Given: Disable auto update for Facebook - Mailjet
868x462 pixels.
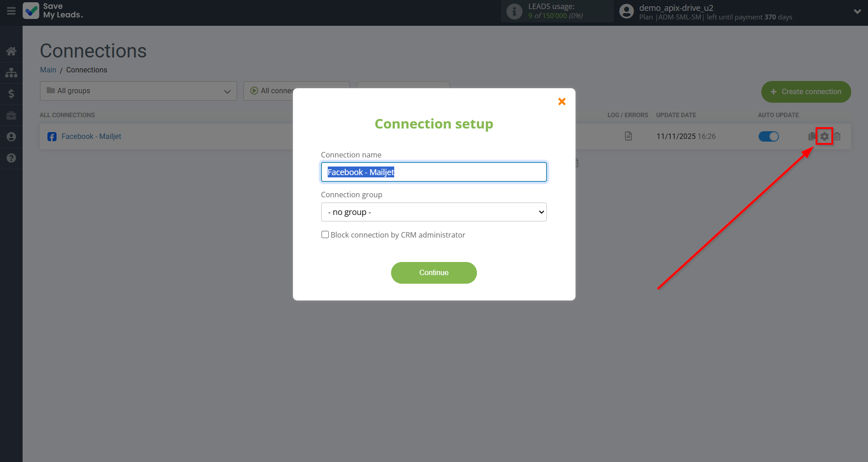Looking at the screenshot, I should tap(769, 136).
